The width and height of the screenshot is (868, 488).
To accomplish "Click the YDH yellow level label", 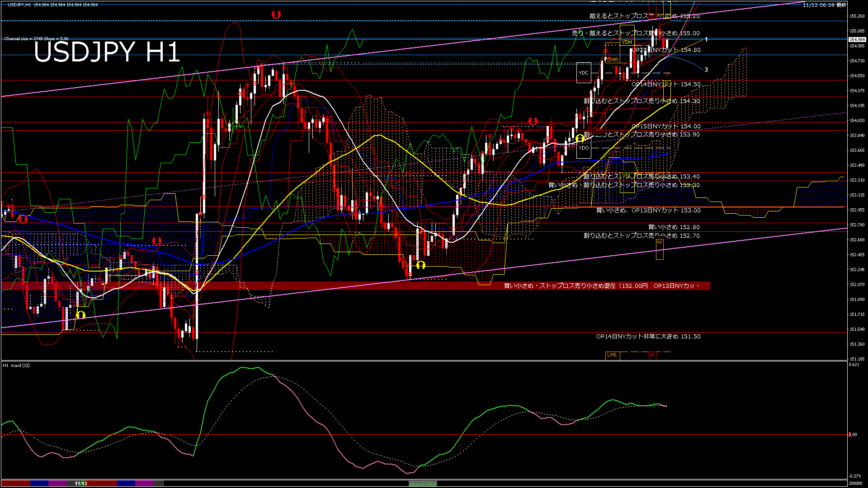I will (x=627, y=42).
